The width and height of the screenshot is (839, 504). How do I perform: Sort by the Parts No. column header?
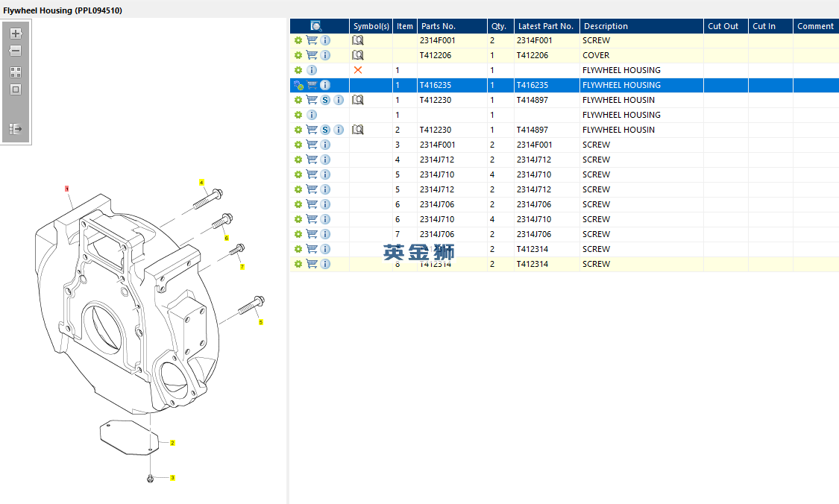coord(451,26)
